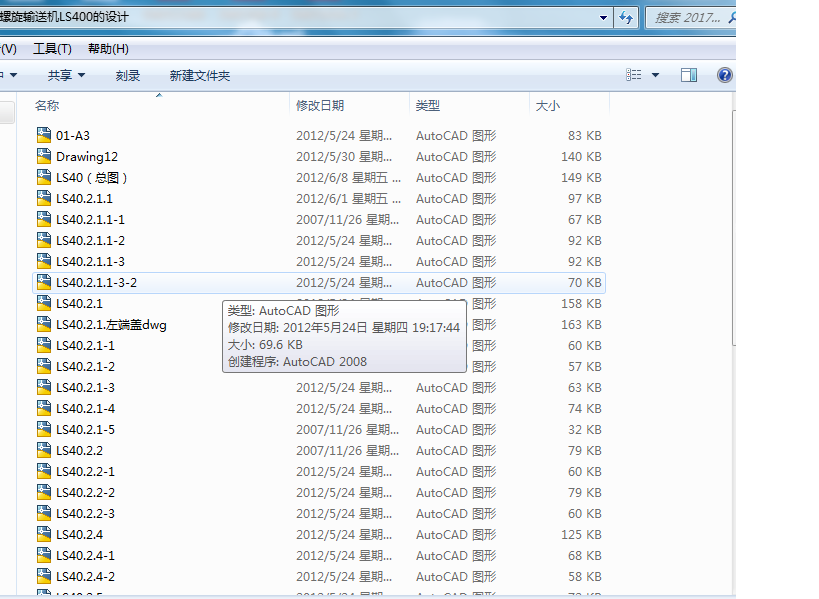Viewport: 819px width, 599px height.
Task: Click the 2012/5/30 date cell of Drawing12
Action: click(344, 157)
